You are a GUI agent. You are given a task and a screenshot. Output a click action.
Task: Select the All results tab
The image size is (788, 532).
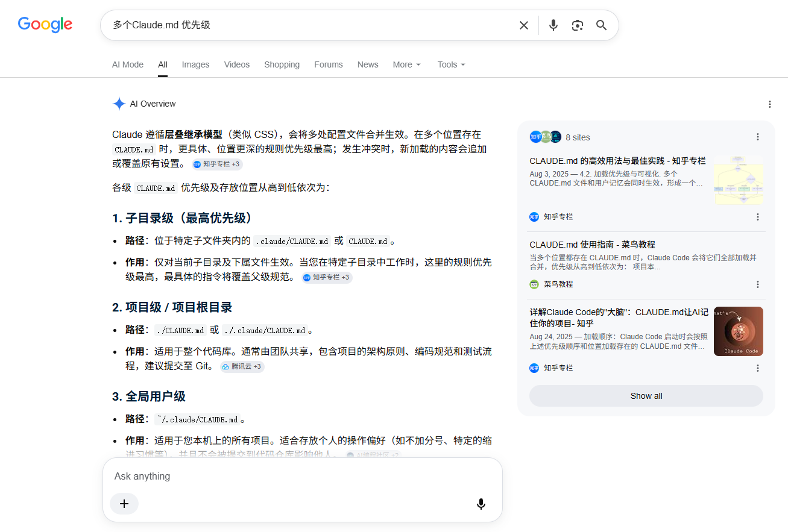click(163, 64)
